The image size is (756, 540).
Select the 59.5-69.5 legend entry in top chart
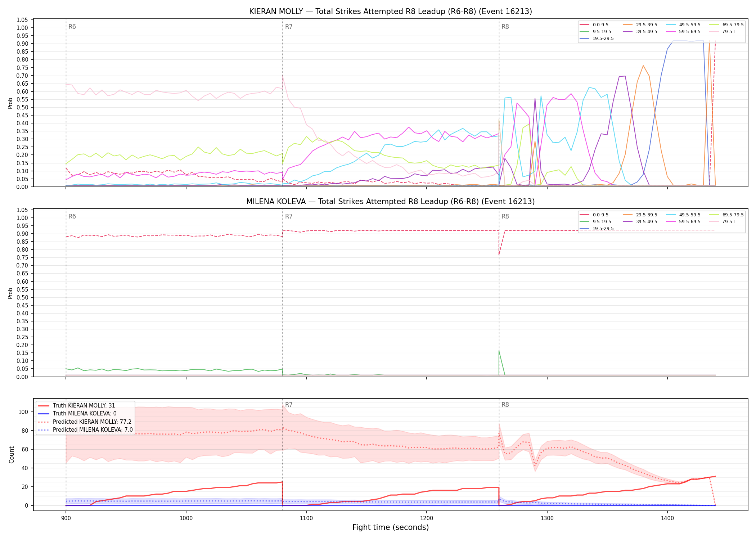tap(684, 32)
